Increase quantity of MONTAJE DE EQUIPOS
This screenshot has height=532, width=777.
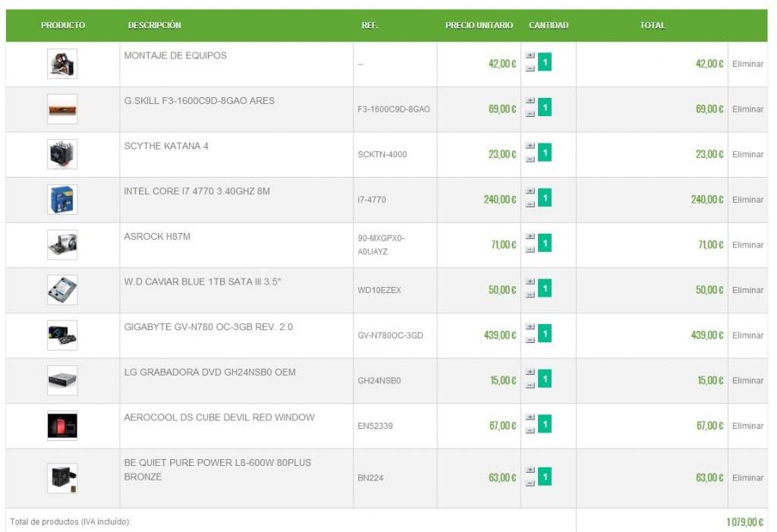(x=530, y=55)
